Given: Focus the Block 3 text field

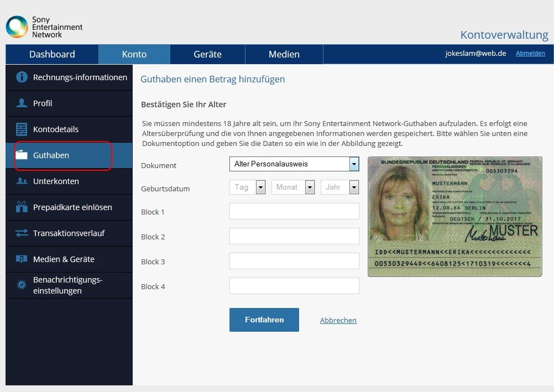Looking at the screenshot, I should click(x=294, y=261).
